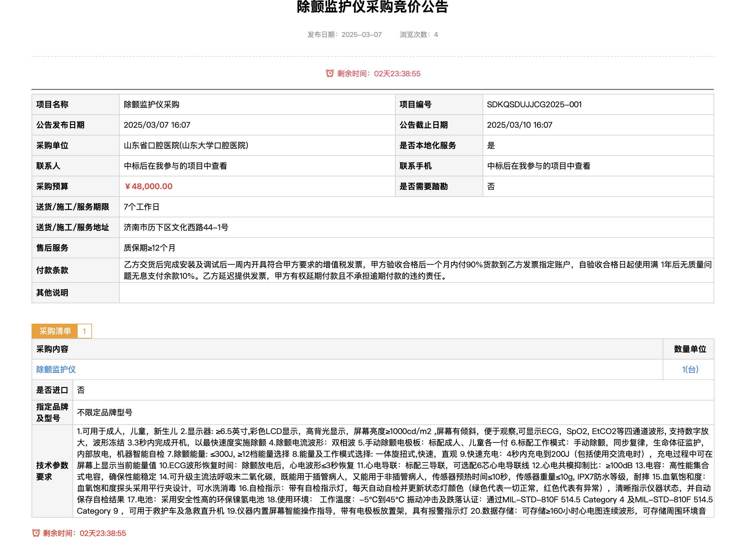The image size is (756, 541).
Task: Click brand value 不限定品牌型号
Action: coord(105,413)
